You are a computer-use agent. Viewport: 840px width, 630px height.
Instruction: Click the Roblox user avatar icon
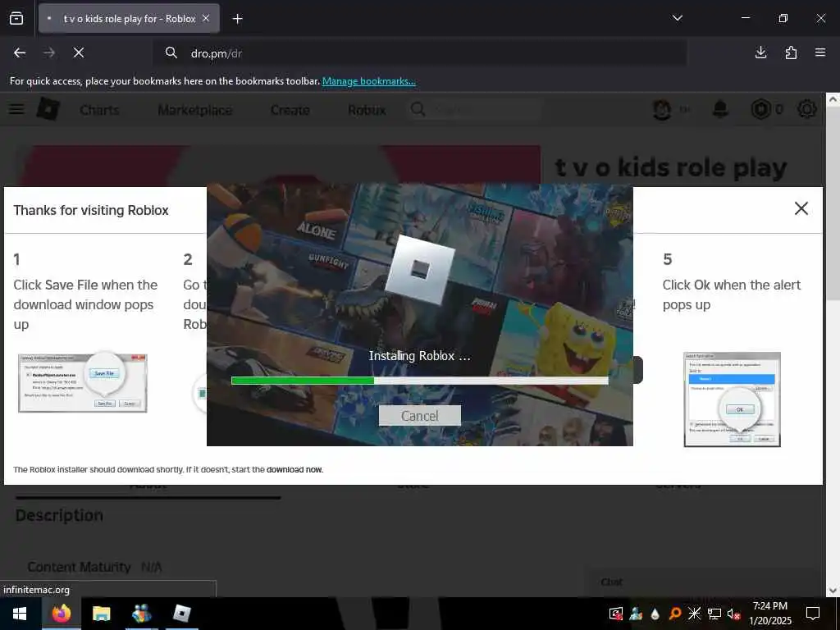pyautogui.click(x=662, y=109)
